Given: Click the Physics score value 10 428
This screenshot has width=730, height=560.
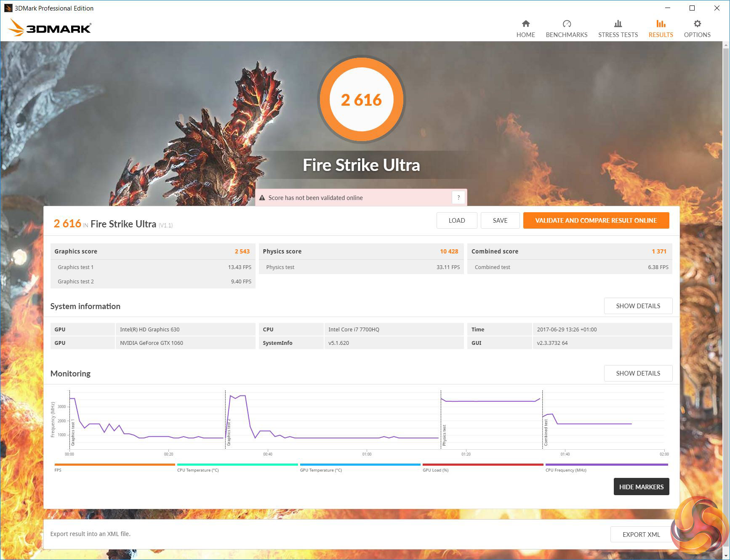Looking at the screenshot, I should [449, 251].
